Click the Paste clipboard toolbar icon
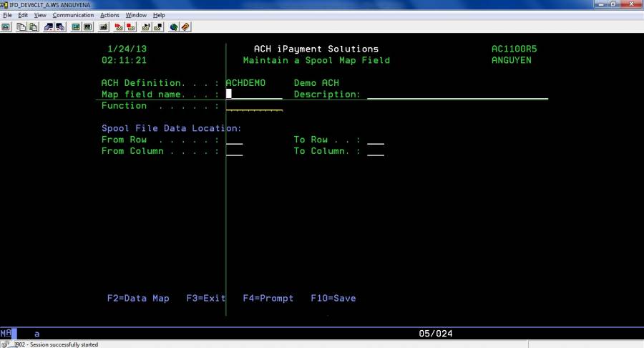Image resolution: width=644 pixels, height=348 pixels. click(x=32, y=27)
